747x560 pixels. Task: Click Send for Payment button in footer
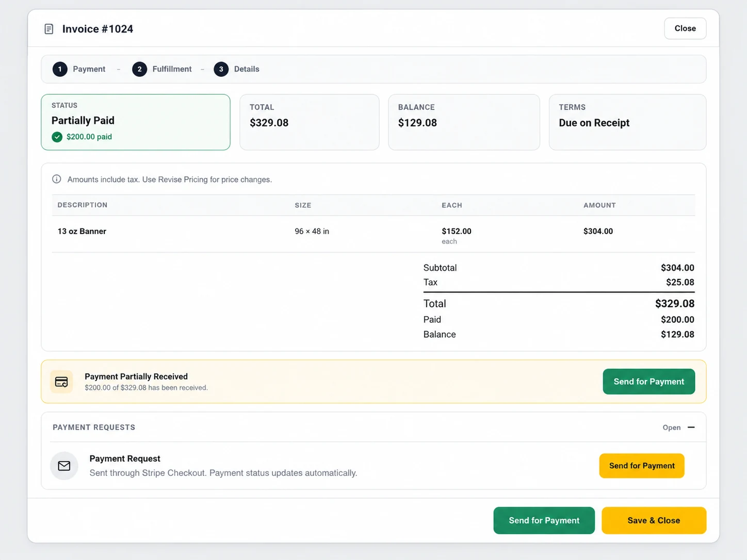point(544,520)
